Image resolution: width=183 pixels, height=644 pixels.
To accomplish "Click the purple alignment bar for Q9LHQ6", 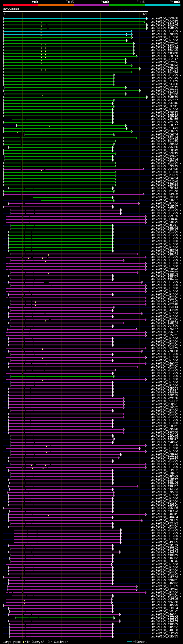I will point(74,169).
